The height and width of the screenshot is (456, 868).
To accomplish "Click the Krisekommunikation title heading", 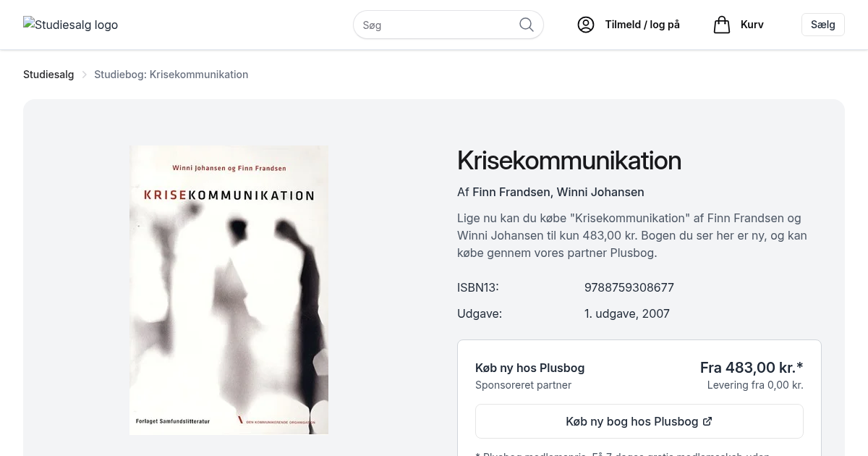I will (x=569, y=161).
